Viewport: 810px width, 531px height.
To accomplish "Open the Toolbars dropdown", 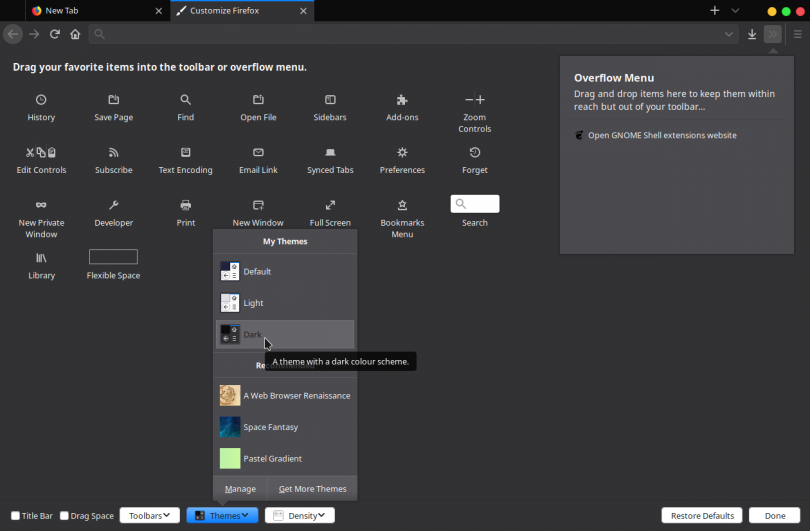I will (x=150, y=516).
